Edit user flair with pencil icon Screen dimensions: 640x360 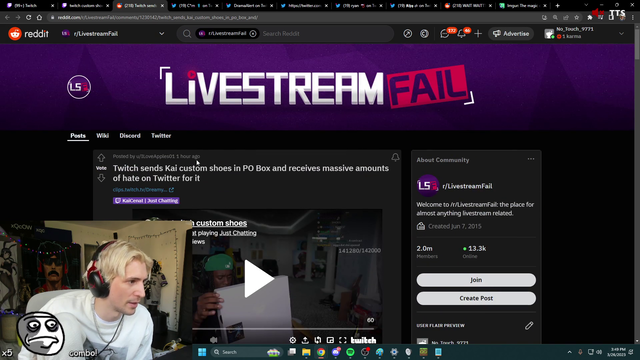click(529, 325)
